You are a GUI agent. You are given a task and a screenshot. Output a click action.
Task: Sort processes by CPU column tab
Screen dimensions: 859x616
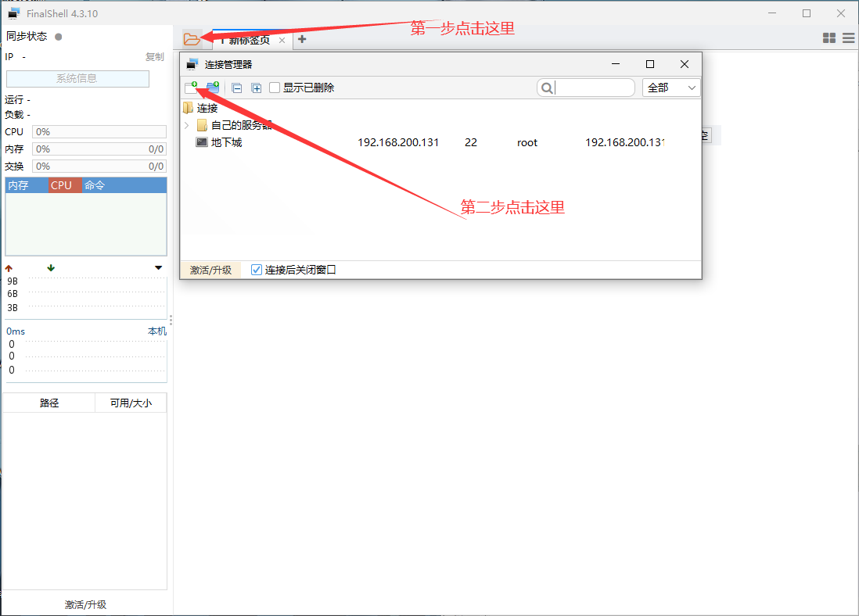coord(61,185)
